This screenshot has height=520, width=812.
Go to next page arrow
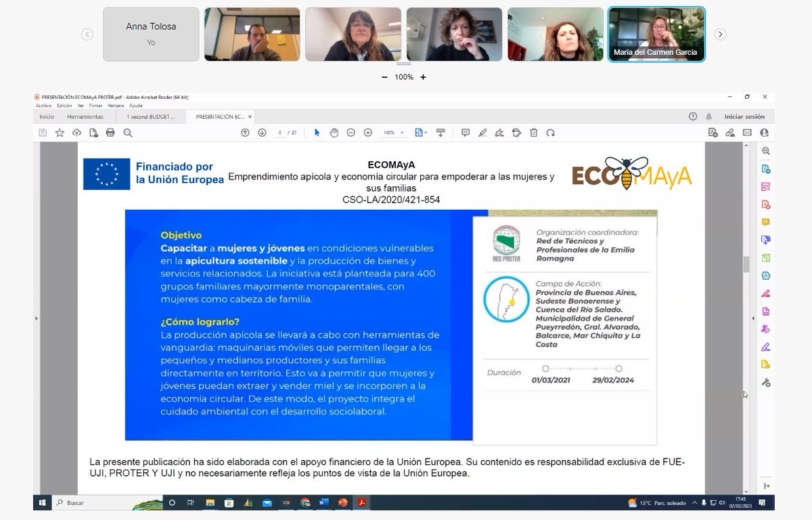262,133
